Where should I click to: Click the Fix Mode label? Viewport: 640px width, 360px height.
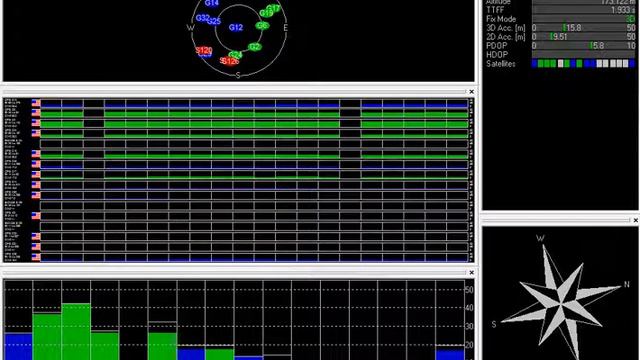pyautogui.click(x=501, y=19)
